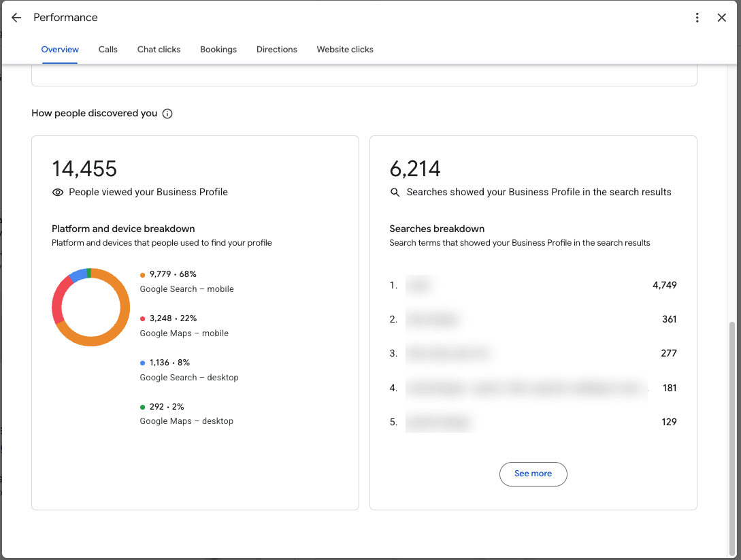This screenshot has width=741, height=560.
Task: Click the search term count 277
Action: click(669, 353)
